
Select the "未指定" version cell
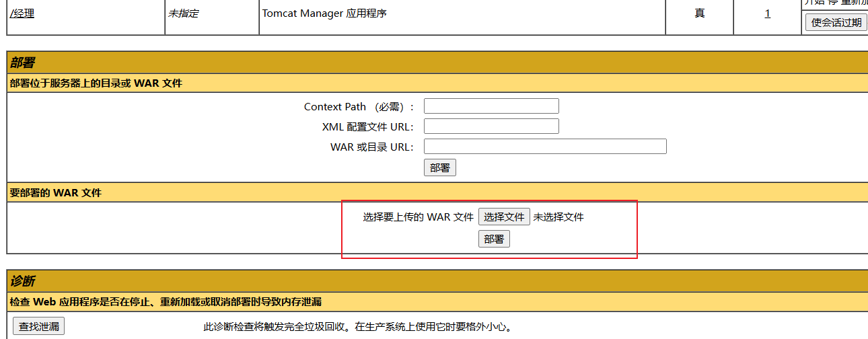[x=213, y=13]
